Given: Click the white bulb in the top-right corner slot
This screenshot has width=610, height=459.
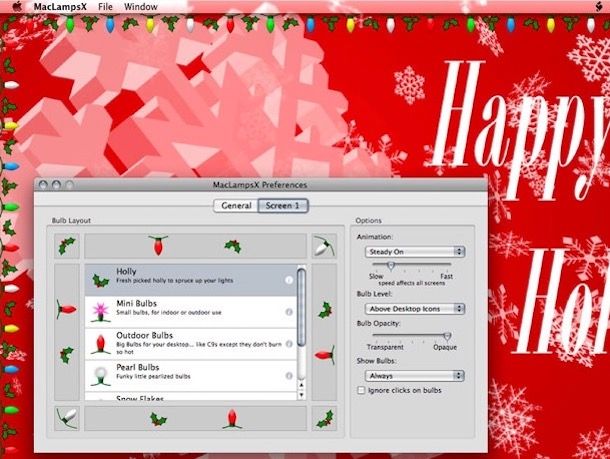Looking at the screenshot, I should click(324, 246).
